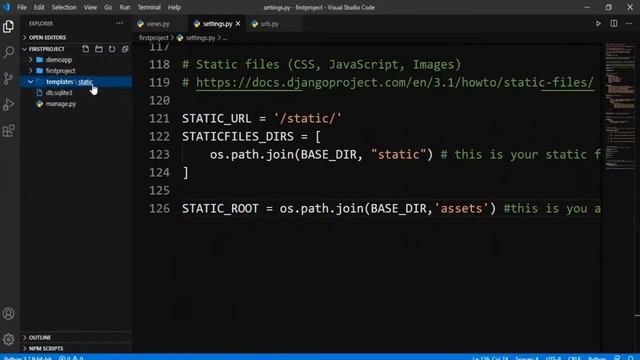Place cursor on line 126 STATIC_ROOT

220,209
